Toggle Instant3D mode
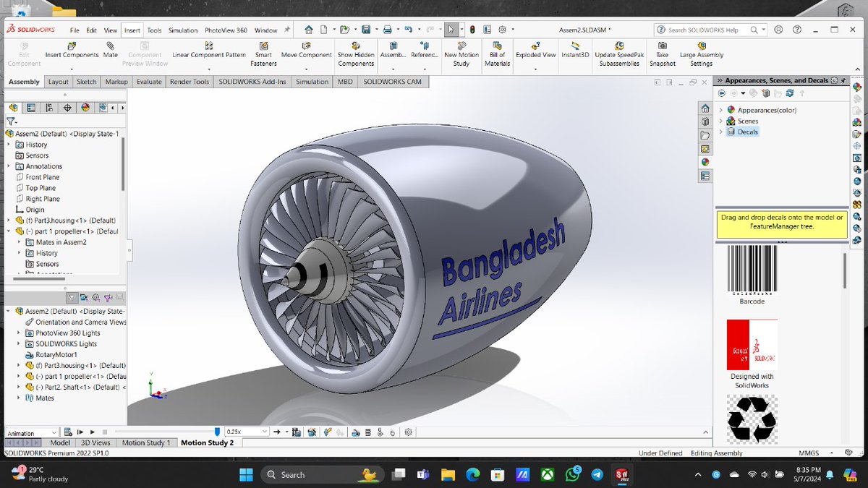Screen dimensions: 868x488 [575, 50]
